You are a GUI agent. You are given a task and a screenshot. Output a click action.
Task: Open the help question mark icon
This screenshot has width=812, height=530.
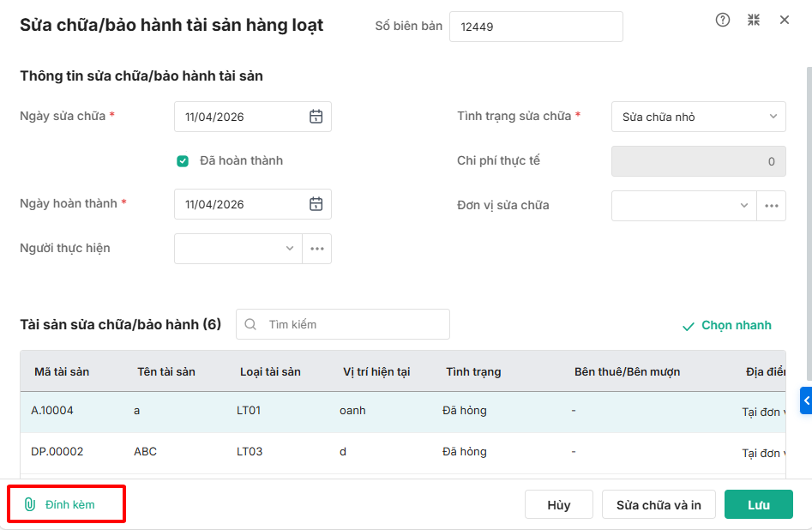pyautogui.click(x=723, y=20)
